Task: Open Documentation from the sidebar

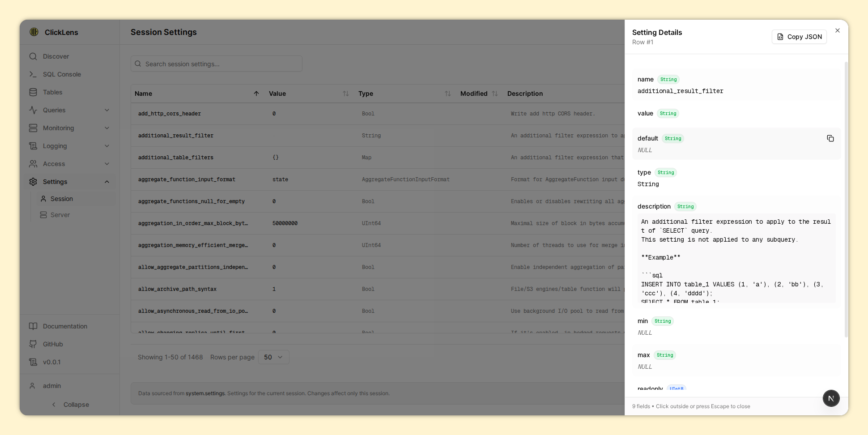Action: (65, 326)
